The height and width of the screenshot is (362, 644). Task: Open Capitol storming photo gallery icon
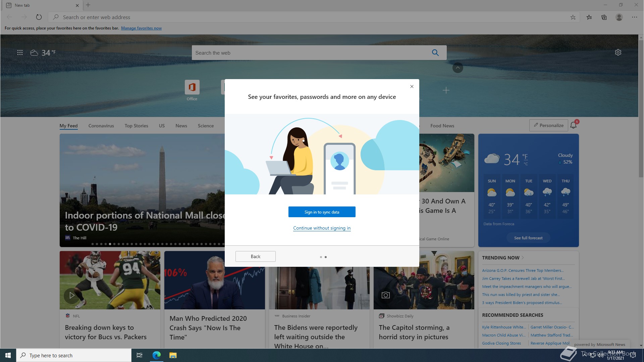(386, 295)
